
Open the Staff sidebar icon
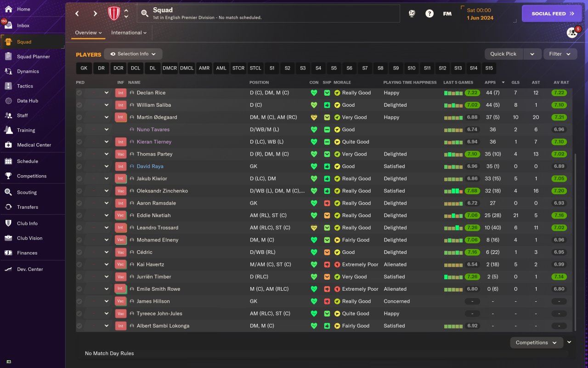[8, 115]
